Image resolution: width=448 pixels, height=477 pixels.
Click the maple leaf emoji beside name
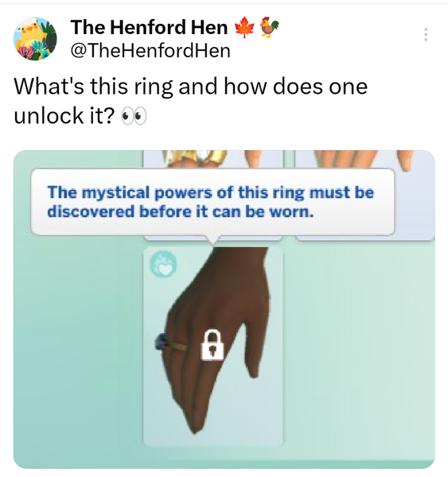click(x=244, y=27)
